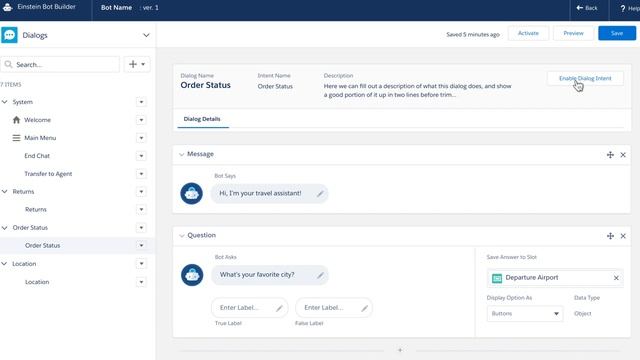Open the System group action menu

pyautogui.click(x=141, y=102)
